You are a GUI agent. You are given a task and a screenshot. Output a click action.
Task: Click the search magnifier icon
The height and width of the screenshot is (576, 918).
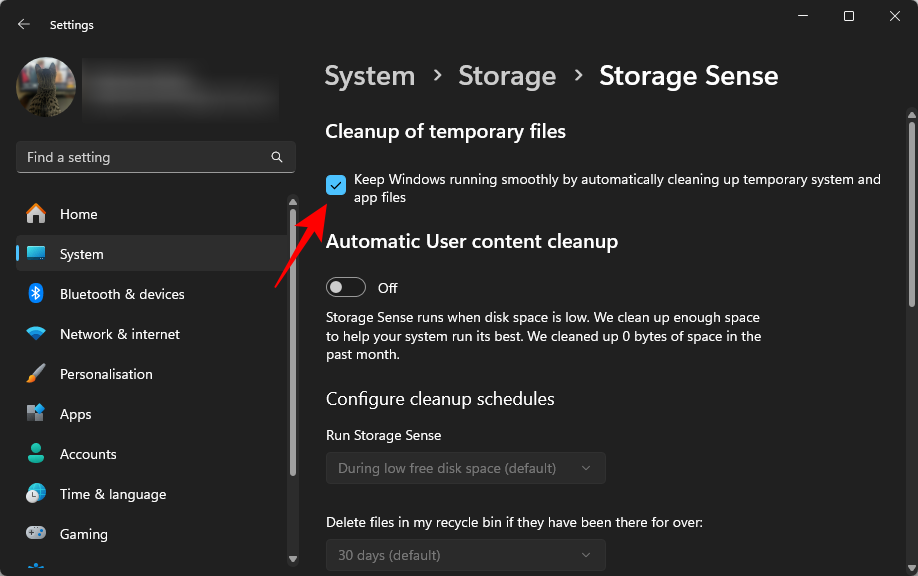(277, 157)
